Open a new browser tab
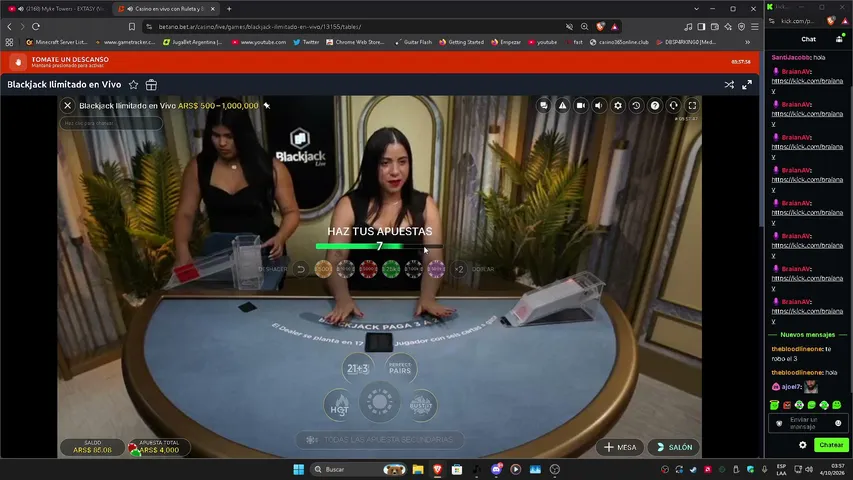The width and height of the screenshot is (853, 480). click(x=229, y=9)
